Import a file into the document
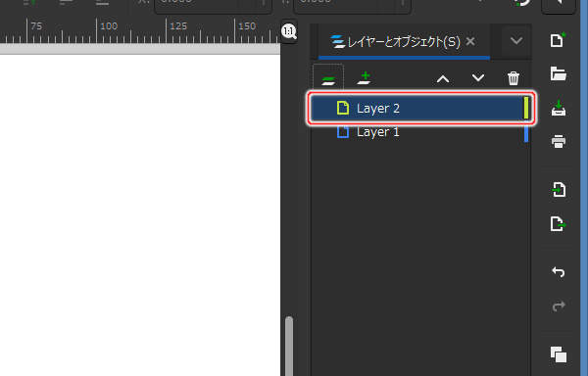 (559, 189)
